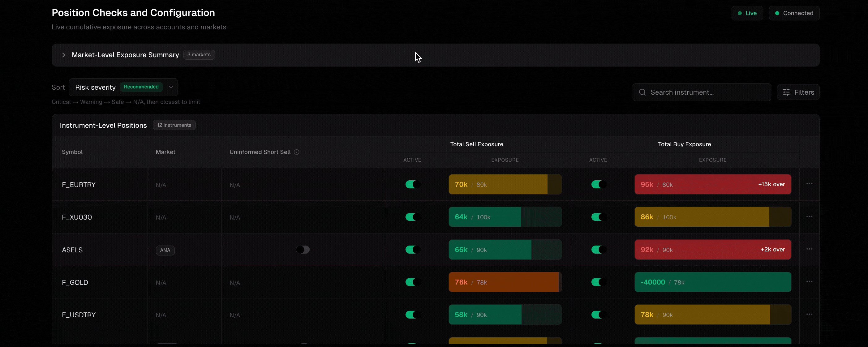The width and height of the screenshot is (868, 347).
Task: Click the Connected status badge
Action: (794, 13)
